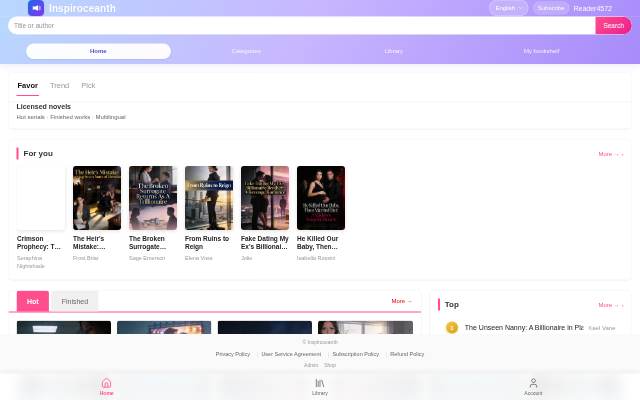
Task: Click author name Elena Vere
Action: click(198, 258)
